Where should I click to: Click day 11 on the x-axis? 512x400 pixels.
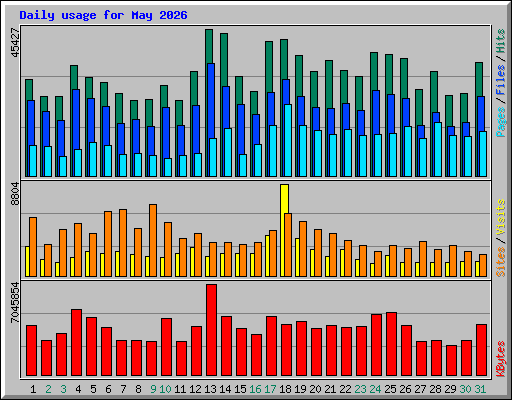(180, 389)
